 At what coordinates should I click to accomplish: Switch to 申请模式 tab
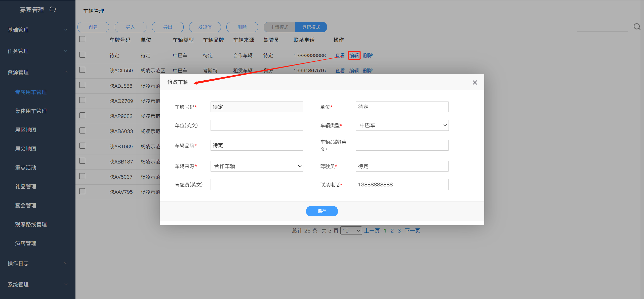(x=279, y=27)
